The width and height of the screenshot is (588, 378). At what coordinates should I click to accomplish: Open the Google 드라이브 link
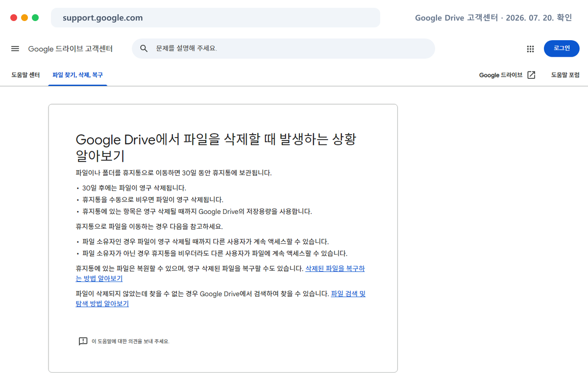[501, 75]
